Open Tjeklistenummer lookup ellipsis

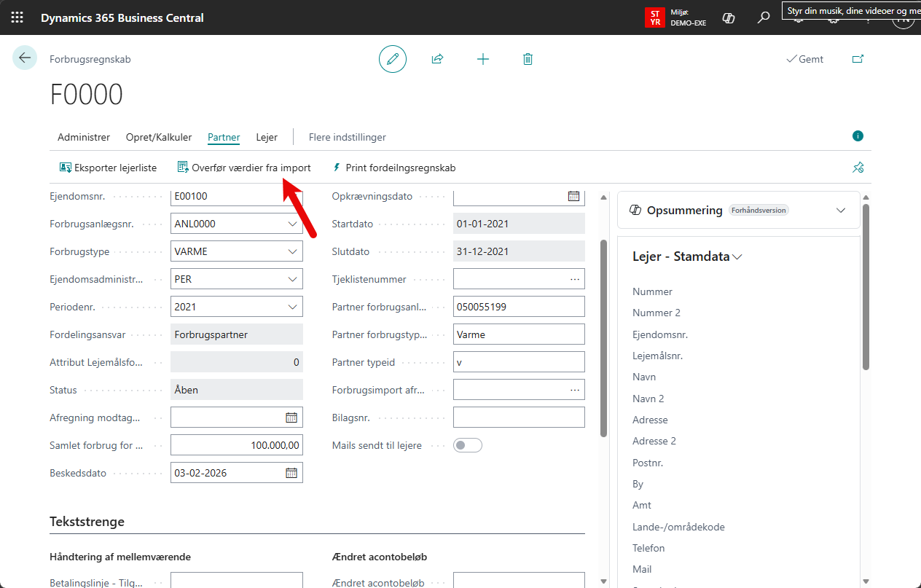pos(575,279)
